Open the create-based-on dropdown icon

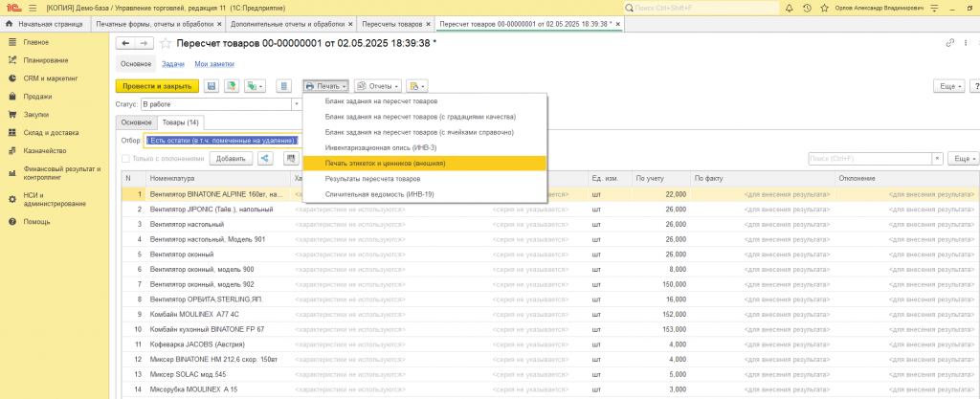click(255, 86)
